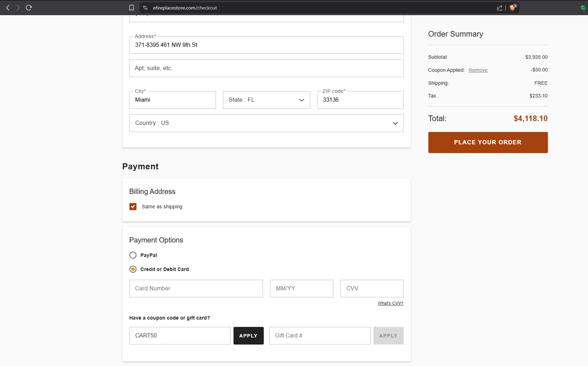Image resolution: width=588 pixels, height=366 pixels.
Task: Click the total amount $4,118.10
Action: click(x=531, y=118)
